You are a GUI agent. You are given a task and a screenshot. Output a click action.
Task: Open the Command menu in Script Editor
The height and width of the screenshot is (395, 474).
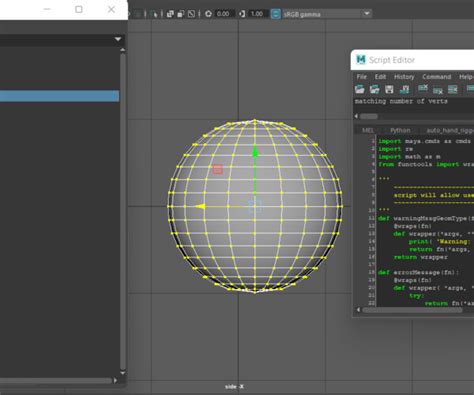[x=436, y=77]
